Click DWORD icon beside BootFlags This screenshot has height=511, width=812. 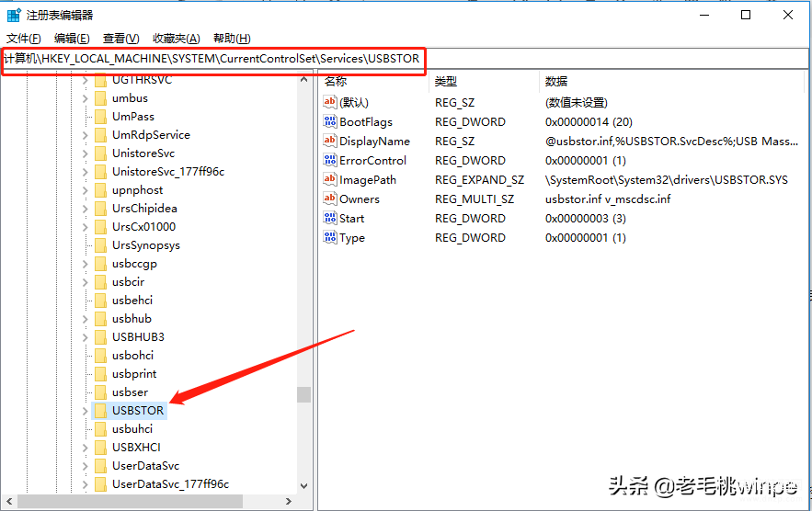tap(330, 121)
